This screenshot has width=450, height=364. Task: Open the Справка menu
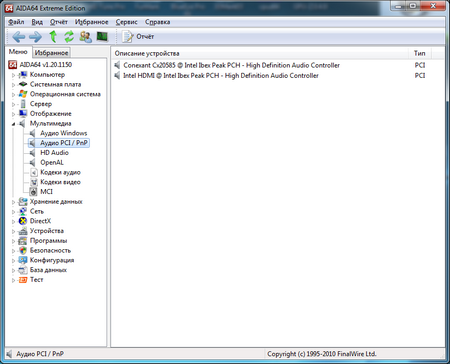(157, 22)
